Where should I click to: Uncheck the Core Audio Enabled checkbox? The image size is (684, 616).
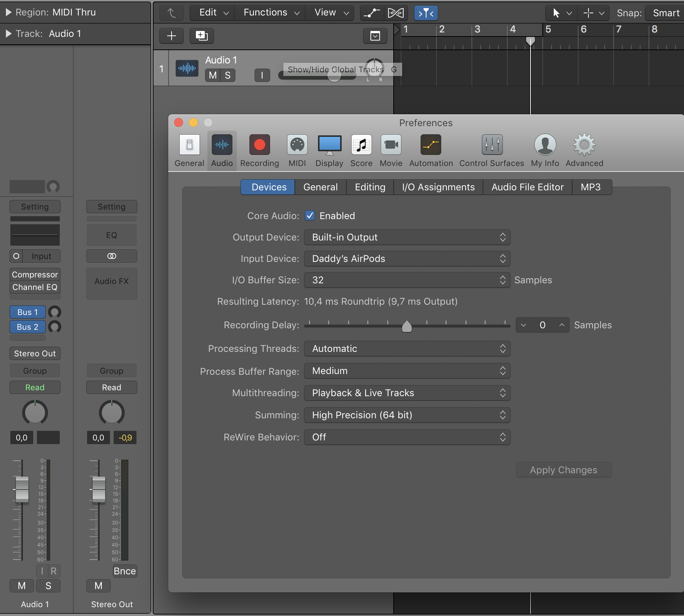(310, 216)
